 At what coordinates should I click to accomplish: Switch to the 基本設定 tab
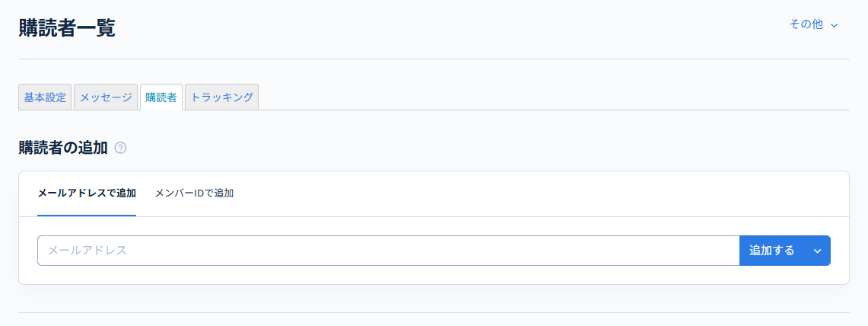pos(45,97)
